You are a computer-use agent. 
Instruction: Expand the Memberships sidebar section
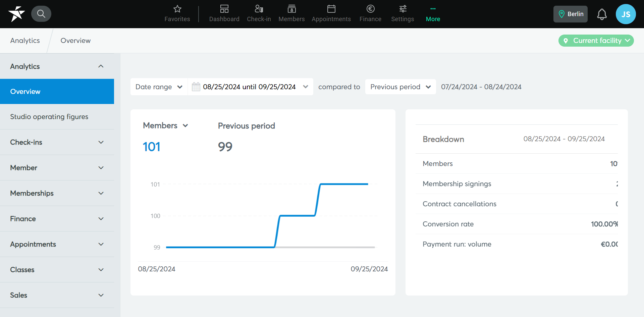[57, 193]
